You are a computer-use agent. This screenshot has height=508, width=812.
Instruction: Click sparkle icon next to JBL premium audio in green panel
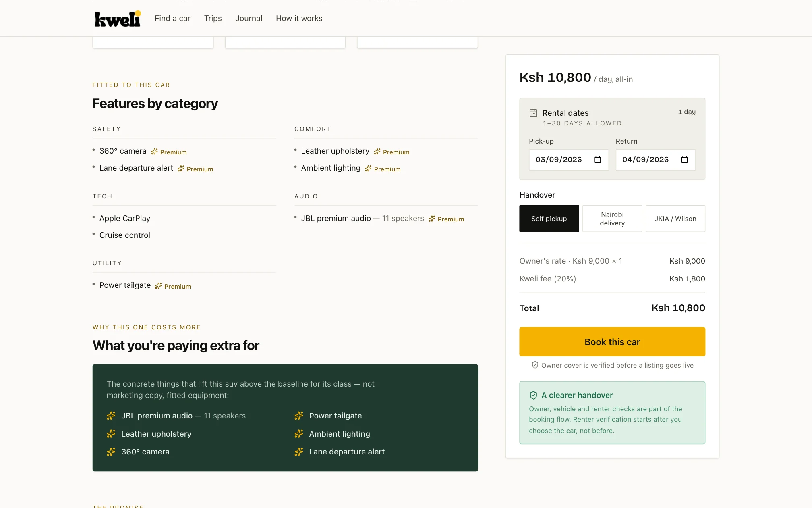tap(111, 416)
